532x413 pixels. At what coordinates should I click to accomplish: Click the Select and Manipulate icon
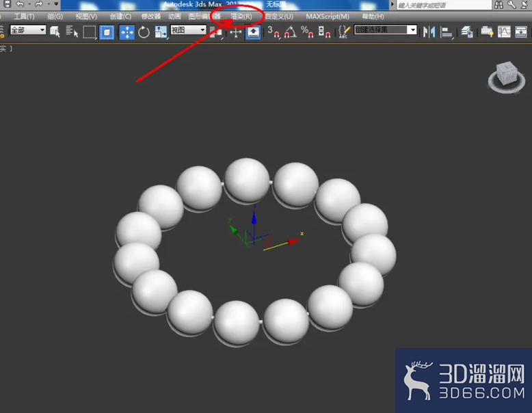point(236,33)
